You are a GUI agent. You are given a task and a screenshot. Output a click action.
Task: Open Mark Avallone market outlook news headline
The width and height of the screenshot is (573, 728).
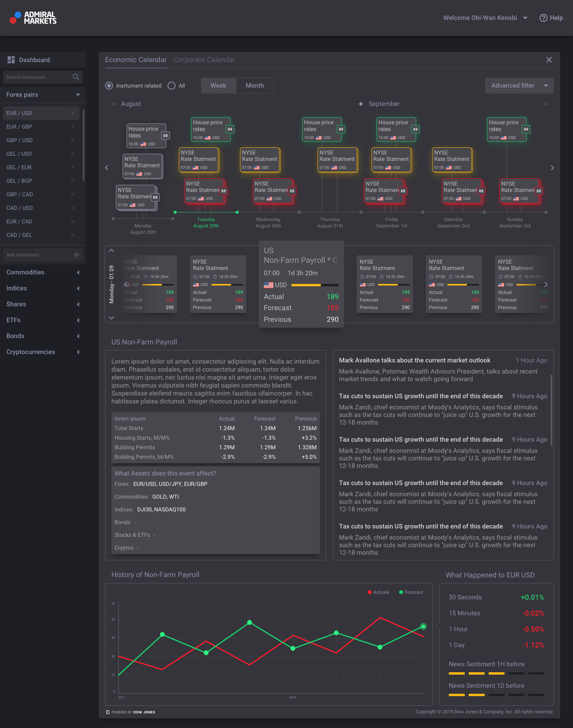pyautogui.click(x=415, y=360)
